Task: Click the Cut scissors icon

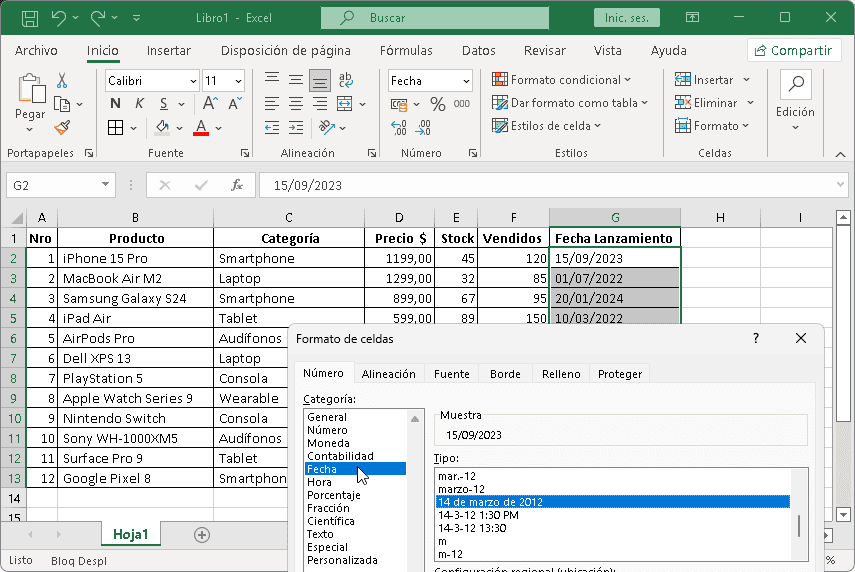Action: pos(62,81)
